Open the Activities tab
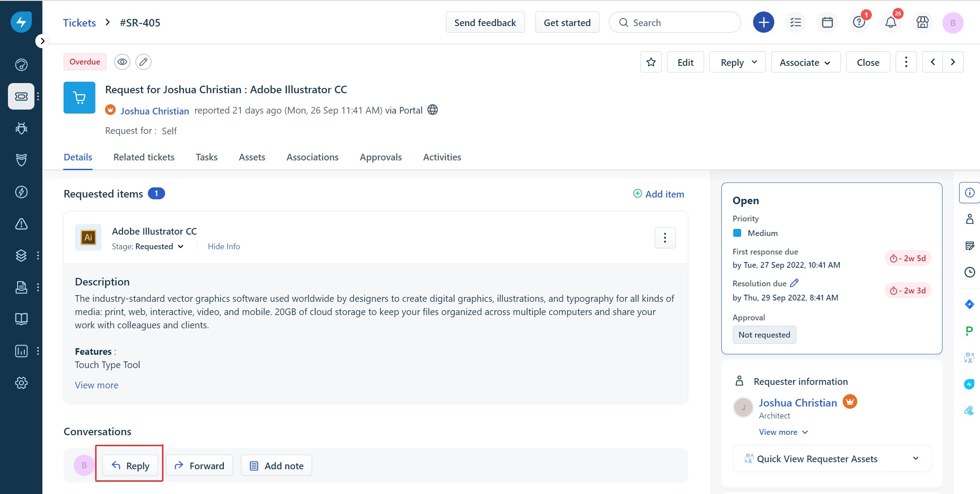Screen dimensions: 980x494 coord(442,157)
